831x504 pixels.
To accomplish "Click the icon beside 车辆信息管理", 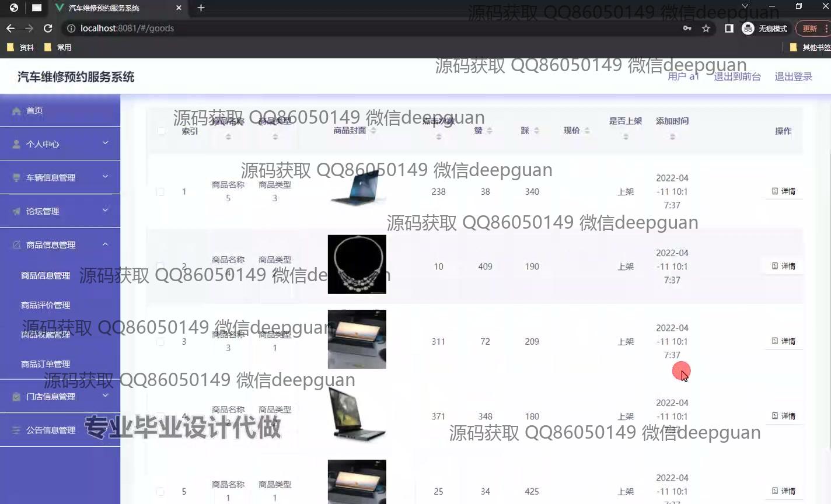I will coord(16,177).
